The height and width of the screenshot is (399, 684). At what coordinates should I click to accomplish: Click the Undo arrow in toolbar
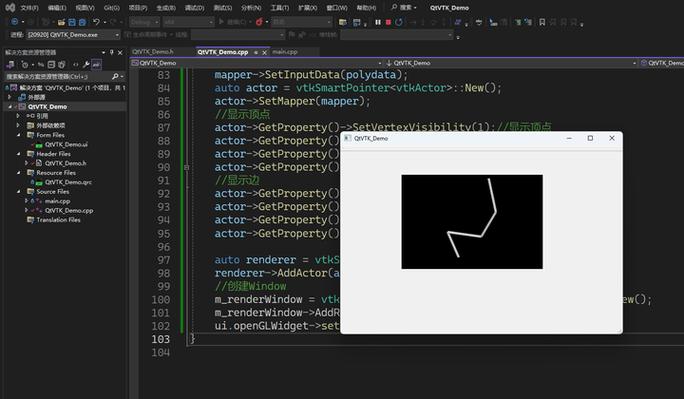[x=96, y=22]
